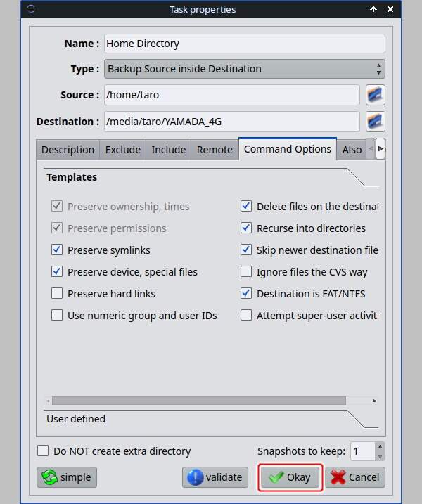
Task: Click the horizontal scrollbar under Templates options
Action: 198,401
